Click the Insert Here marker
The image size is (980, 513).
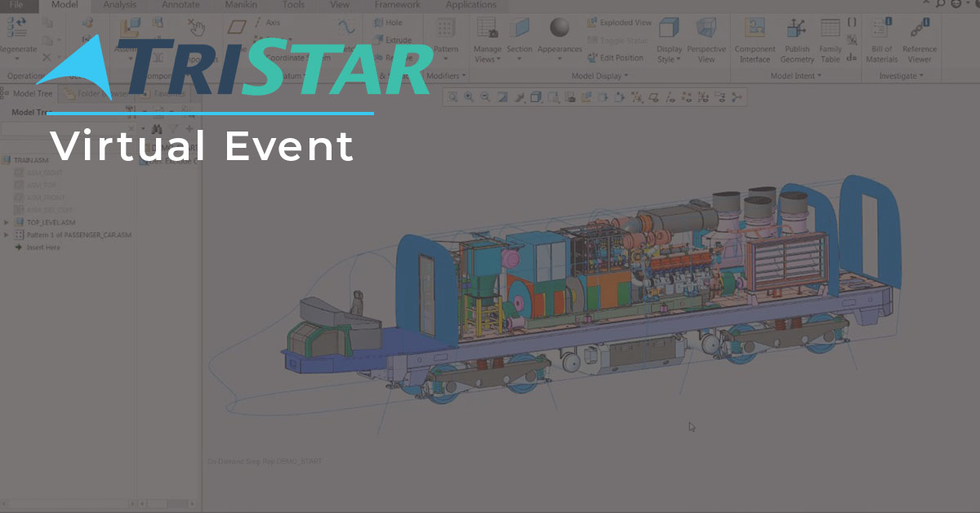tap(38, 247)
